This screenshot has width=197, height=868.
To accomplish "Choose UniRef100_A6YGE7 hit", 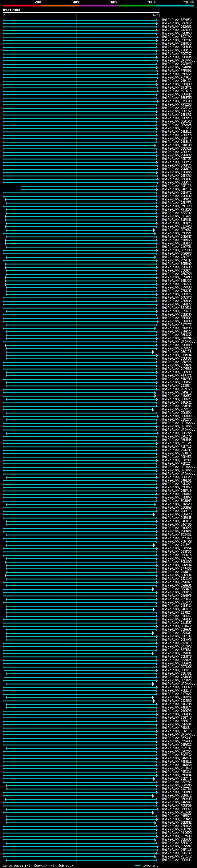I will [177, 78].
